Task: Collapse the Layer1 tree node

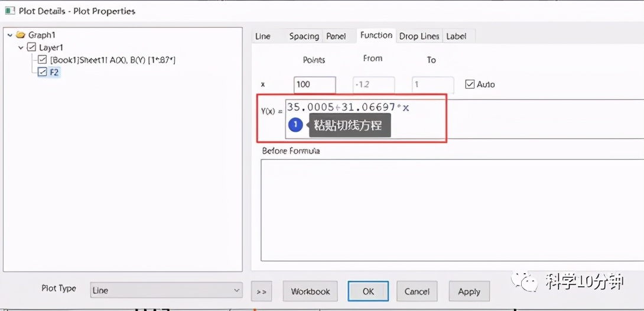Action: (x=21, y=48)
